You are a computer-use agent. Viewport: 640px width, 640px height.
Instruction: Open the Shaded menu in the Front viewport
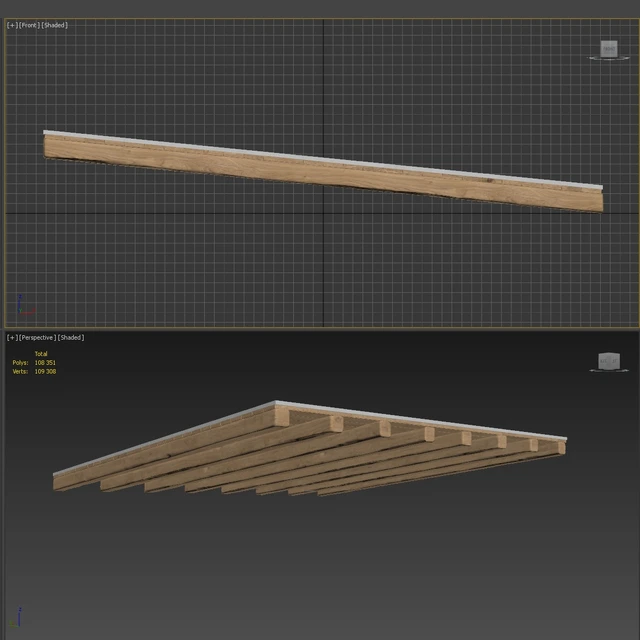point(54,25)
